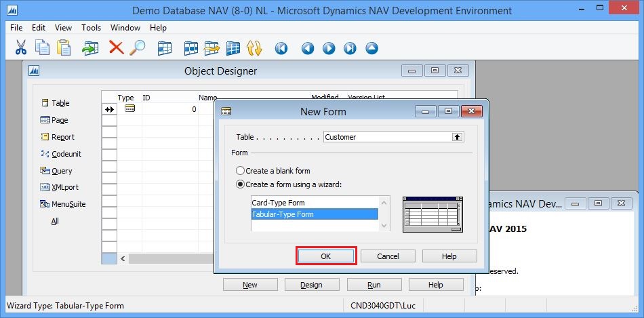Confirm the New Form dialog with OK
The height and width of the screenshot is (318, 644).
click(x=325, y=256)
